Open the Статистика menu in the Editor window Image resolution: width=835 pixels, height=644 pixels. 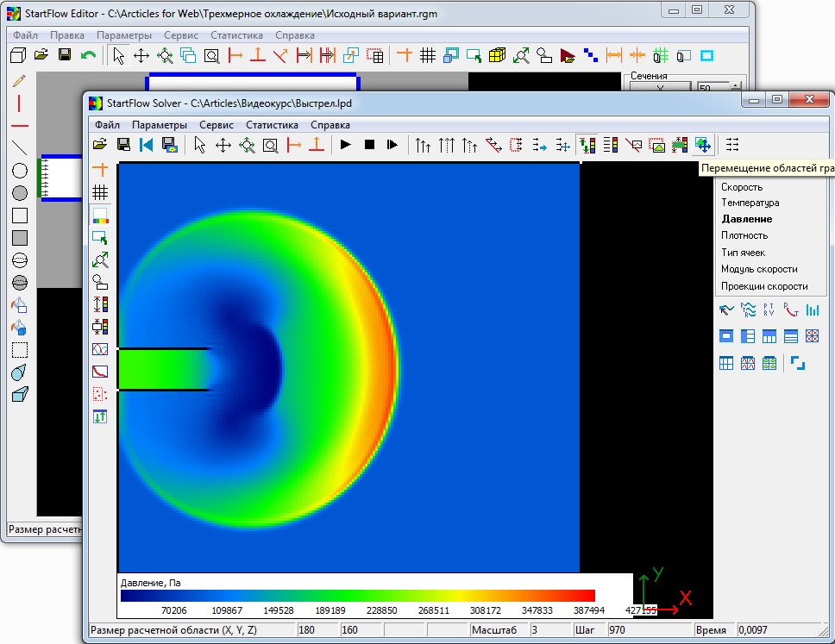(x=236, y=35)
